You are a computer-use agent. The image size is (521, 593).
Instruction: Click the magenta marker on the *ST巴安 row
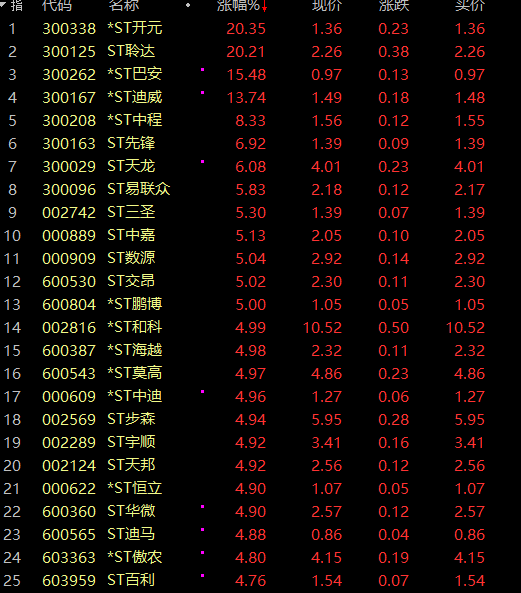pos(203,70)
